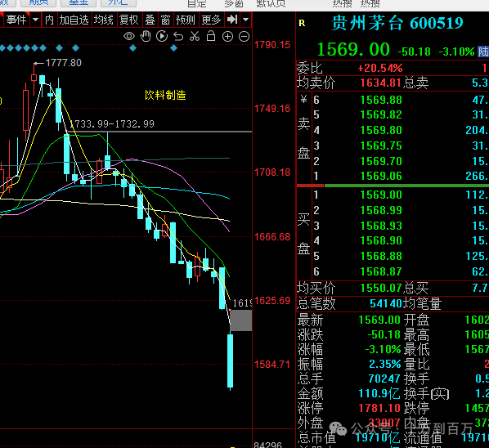The image size is (489, 448).
Task: Click the 内 toolbar button
Action: [49, 20]
